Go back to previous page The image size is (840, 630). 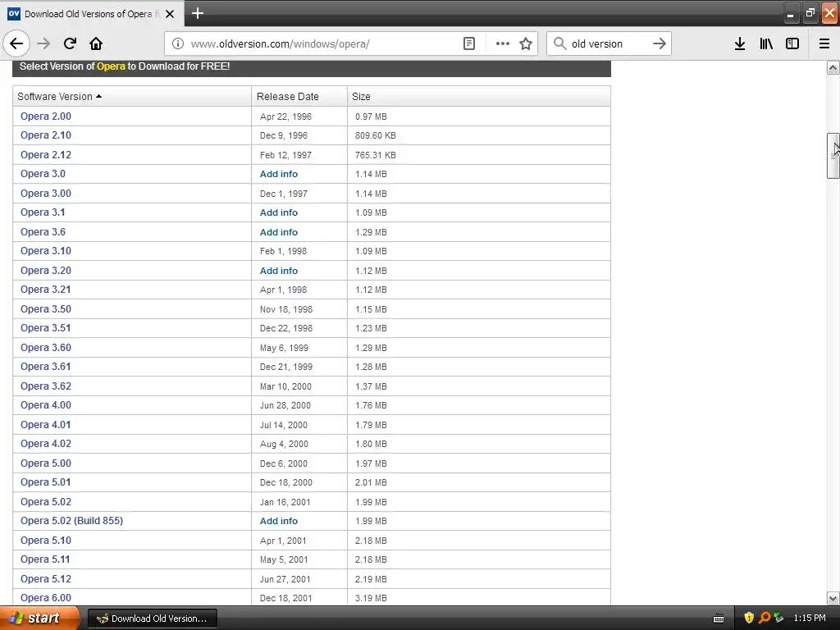16,43
